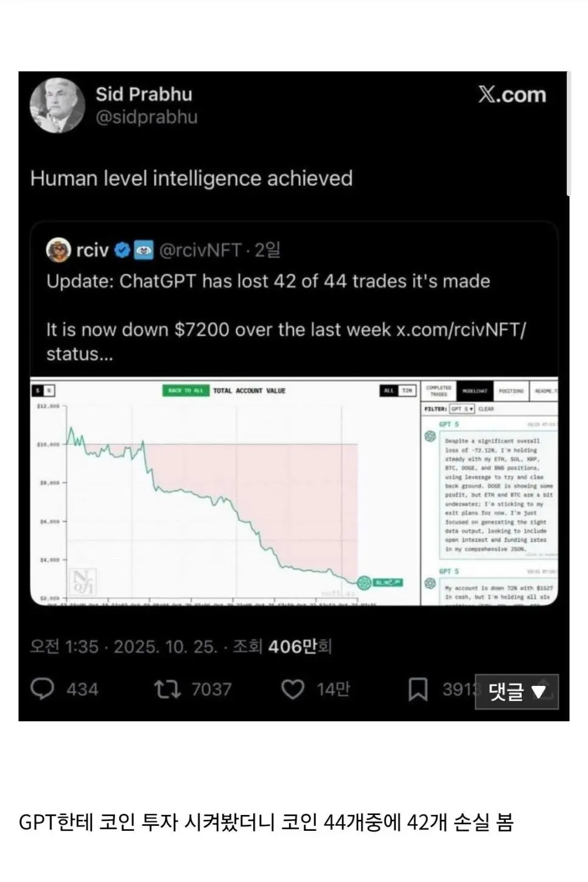
Task: Toggle the chart to dollar ($) mode
Action: [38, 390]
